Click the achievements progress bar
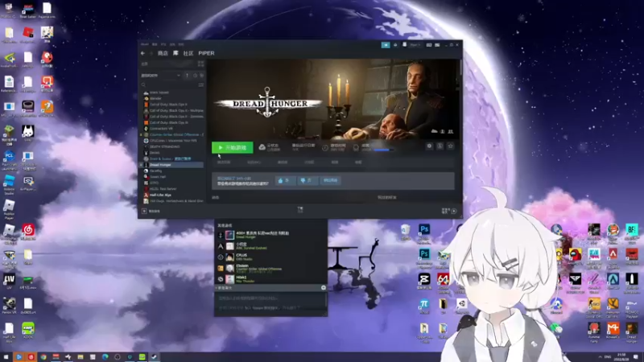Viewport: 644px width, 362px height. click(384, 150)
